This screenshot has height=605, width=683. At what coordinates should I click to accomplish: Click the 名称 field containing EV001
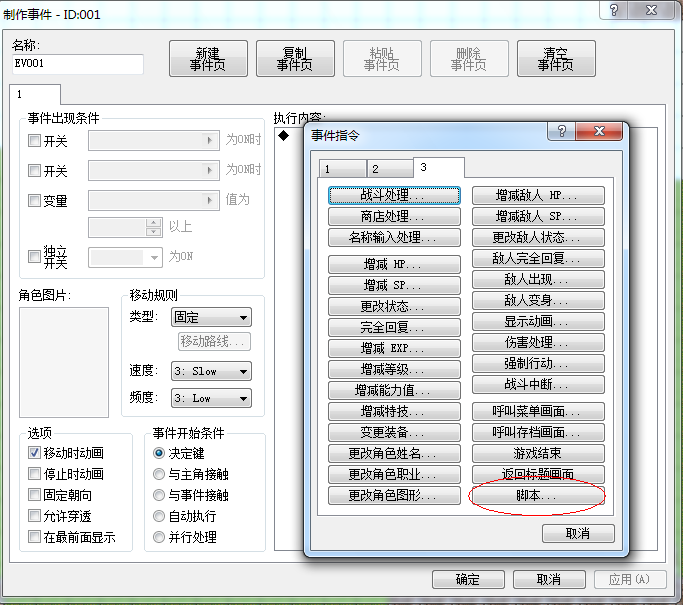78,64
